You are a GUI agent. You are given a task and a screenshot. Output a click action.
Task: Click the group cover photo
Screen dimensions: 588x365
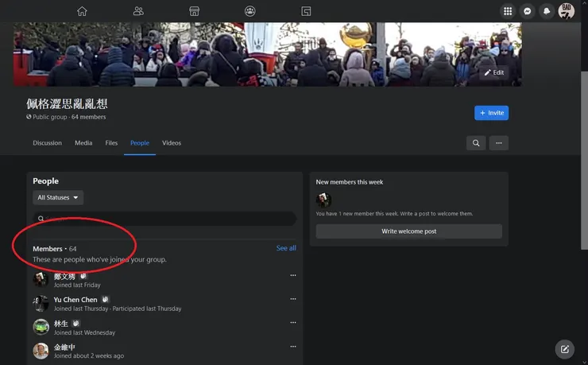tap(267, 54)
